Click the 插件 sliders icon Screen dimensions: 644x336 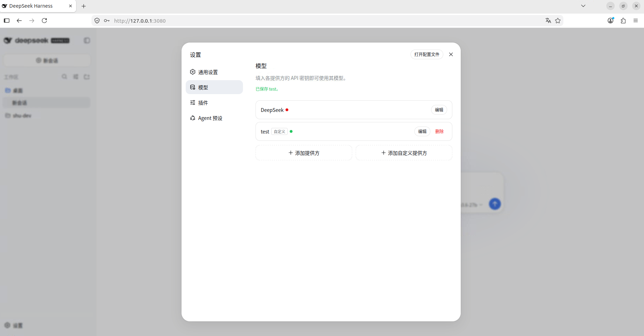click(193, 102)
